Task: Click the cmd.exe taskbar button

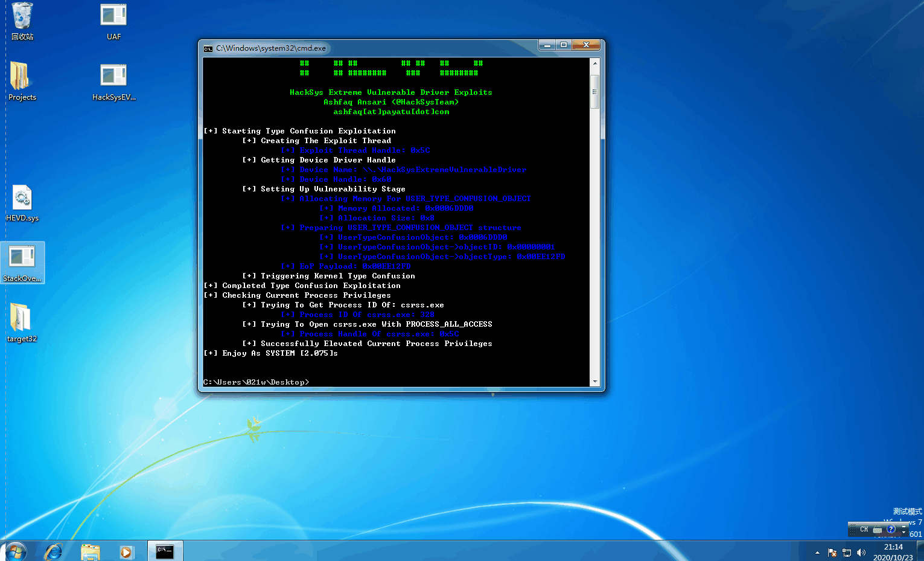Action: pos(165,551)
